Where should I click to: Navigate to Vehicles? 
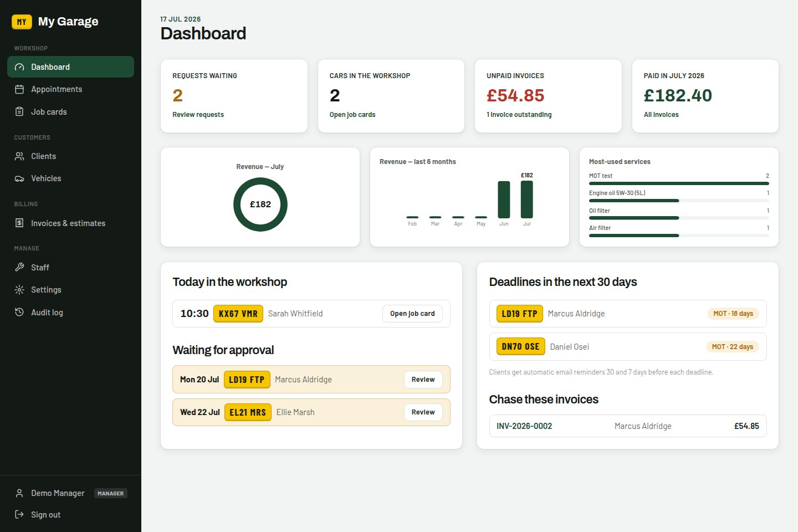[x=70, y=178]
